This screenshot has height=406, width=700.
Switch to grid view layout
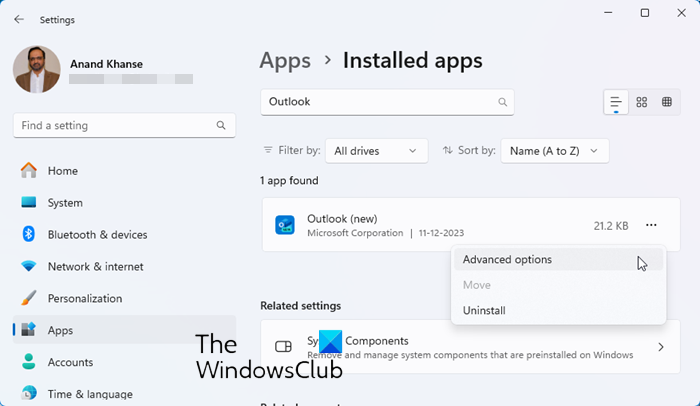(x=642, y=102)
